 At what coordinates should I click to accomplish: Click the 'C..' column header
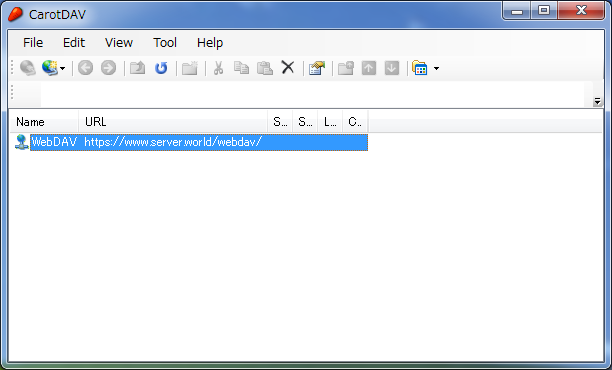pyautogui.click(x=355, y=122)
